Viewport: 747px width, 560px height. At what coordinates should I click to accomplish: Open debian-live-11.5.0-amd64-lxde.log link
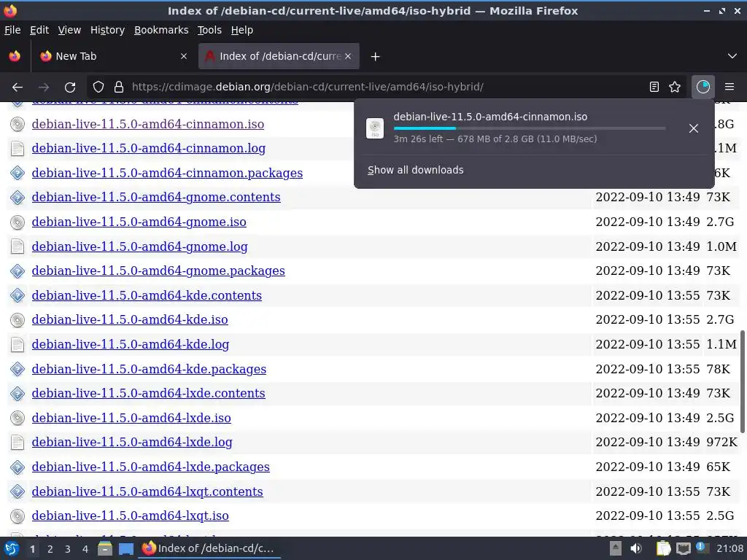132,443
